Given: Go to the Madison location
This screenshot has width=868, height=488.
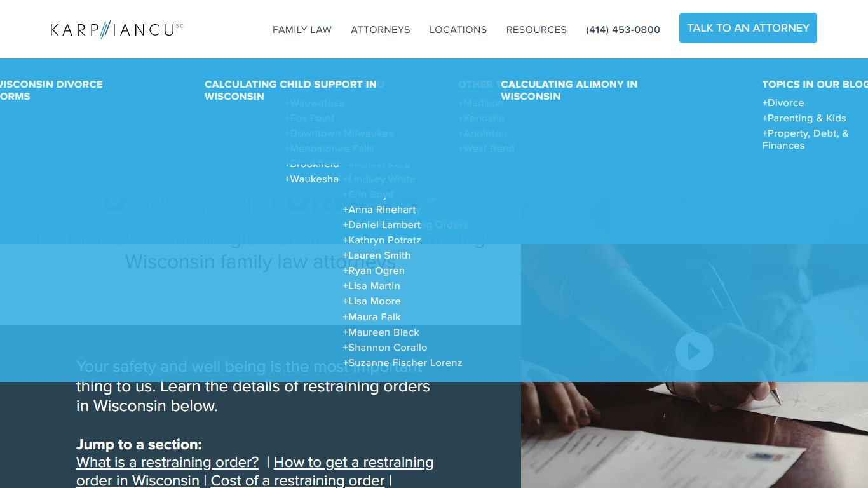Looking at the screenshot, I should pos(480,103).
